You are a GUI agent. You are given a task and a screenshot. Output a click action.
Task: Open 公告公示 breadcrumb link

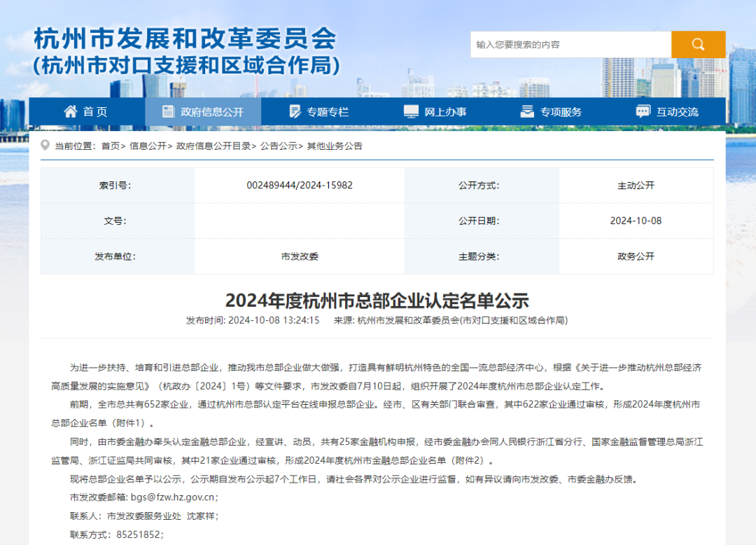pyautogui.click(x=279, y=146)
